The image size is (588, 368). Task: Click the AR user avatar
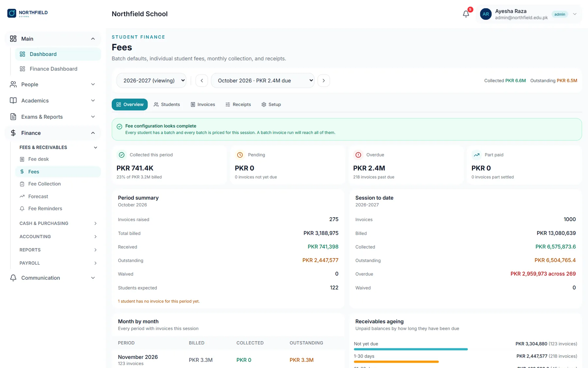(486, 14)
